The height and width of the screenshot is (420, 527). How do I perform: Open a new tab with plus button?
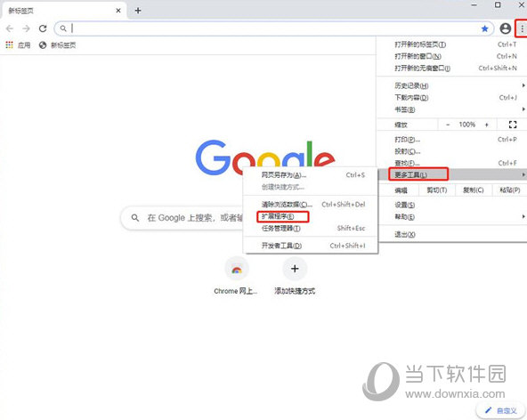(x=138, y=11)
